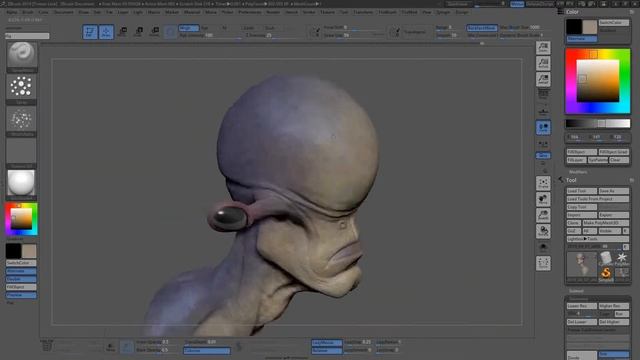The height and width of the screenshot is (360, 640).
Task: Select the Floor grid icon on right shelf
Action: point(543,111)
